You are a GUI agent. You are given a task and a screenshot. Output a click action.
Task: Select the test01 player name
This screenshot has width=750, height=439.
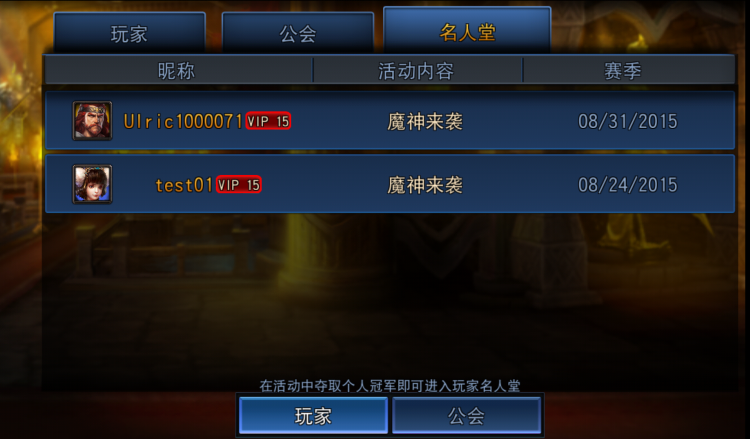pyautogui.click(x=184, y=185)
